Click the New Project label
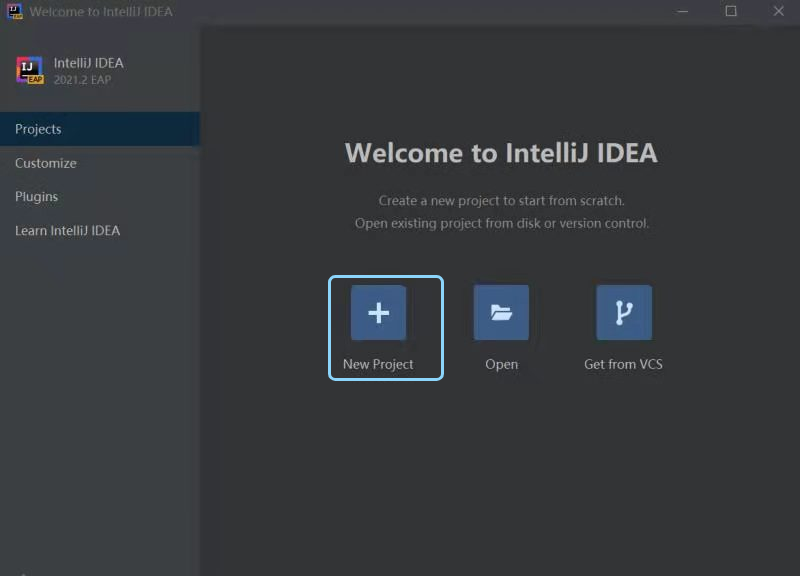Viewport: 800px width, 576px height. pos(378,364)
